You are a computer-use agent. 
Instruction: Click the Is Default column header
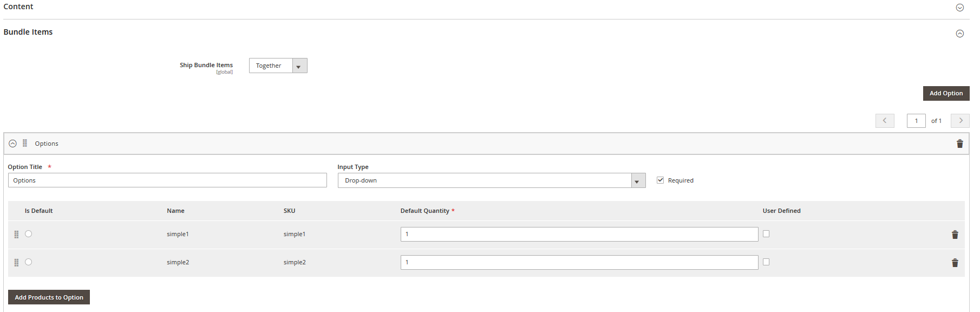click(x=38, y=211)
